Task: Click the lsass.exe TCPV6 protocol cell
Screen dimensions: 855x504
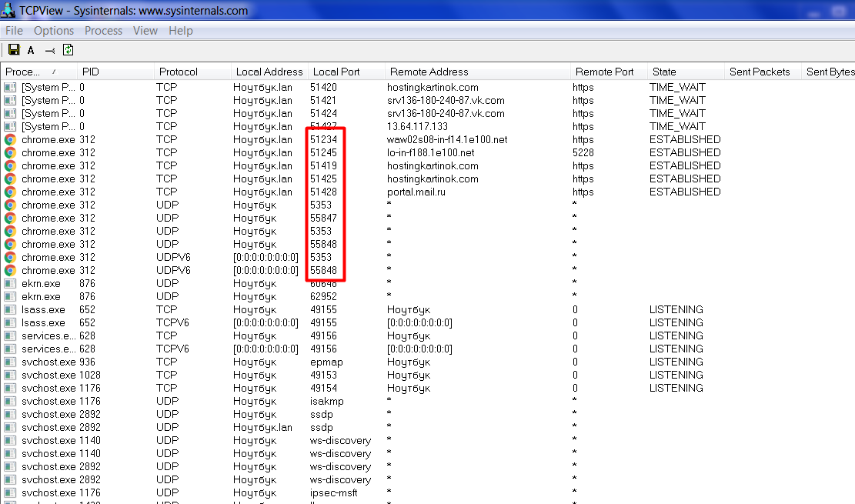Action: coord(172,323)
